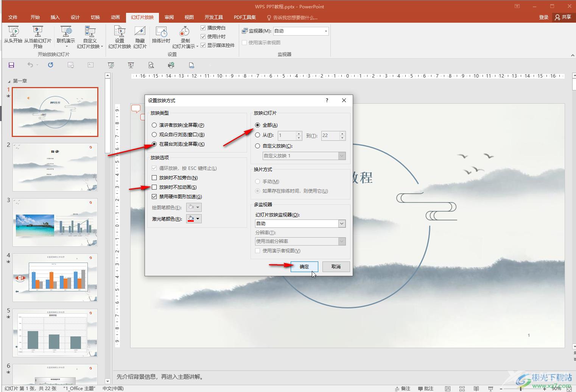The width and height of the screenshot is (576, 392).
Task: Toggle 禁用硬件图形加速 checkbox
Action: (154, 197)
